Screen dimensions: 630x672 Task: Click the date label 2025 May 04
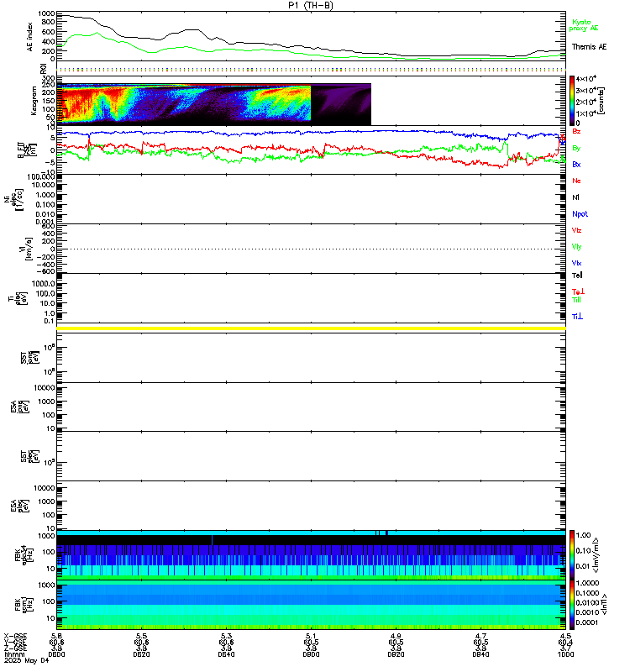pos(27,661)
